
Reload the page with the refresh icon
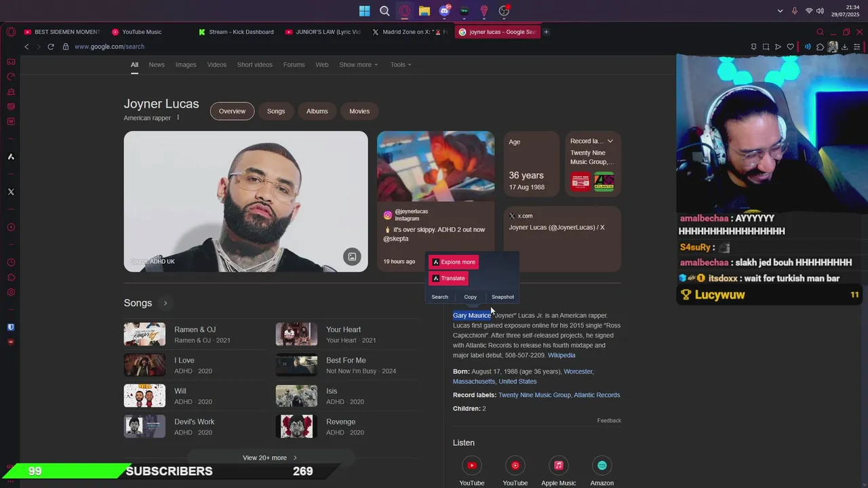pyautogui.click(x=50, y=47)
